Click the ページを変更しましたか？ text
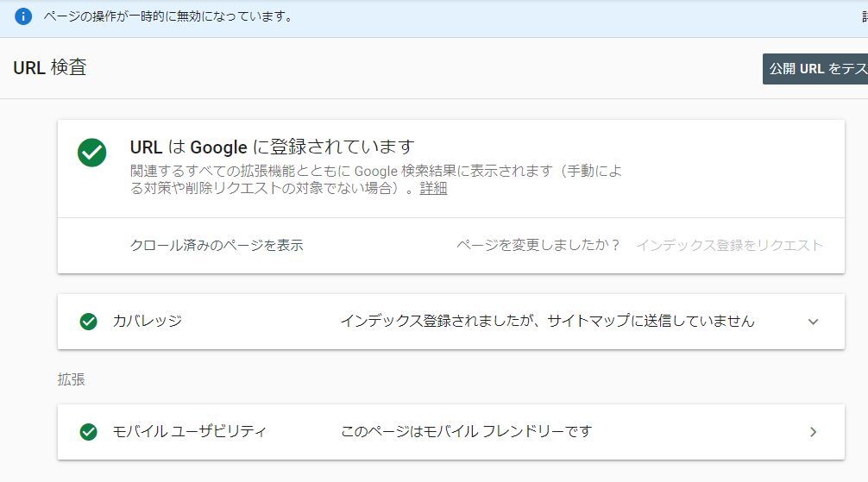The image size is (868, 482). coord(538,245)
